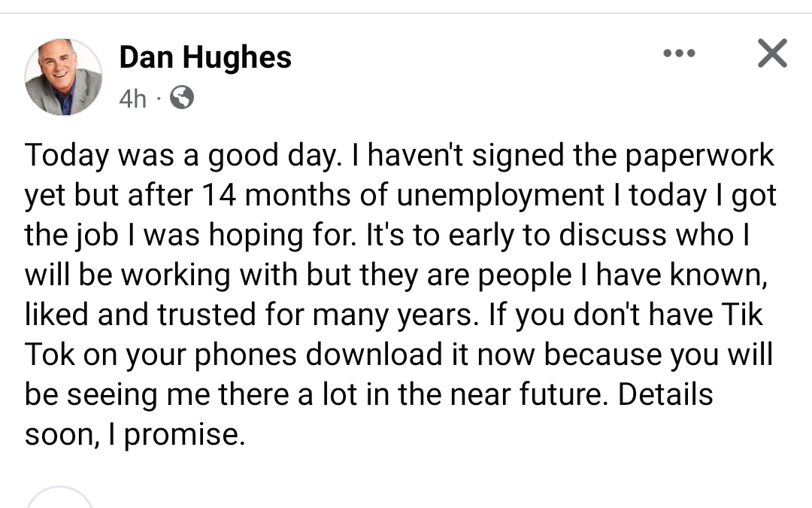
Task: Close the post with the X icon
Action: (x=772, y=53)
